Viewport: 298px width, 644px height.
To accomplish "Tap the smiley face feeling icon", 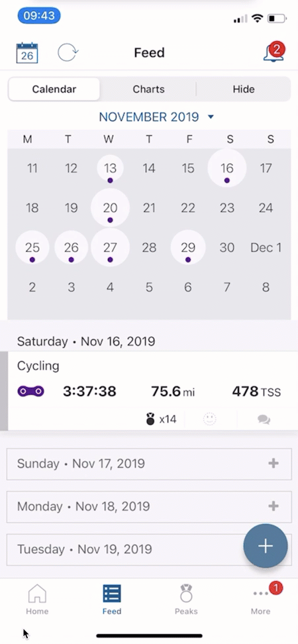I will tap(210, 419).
